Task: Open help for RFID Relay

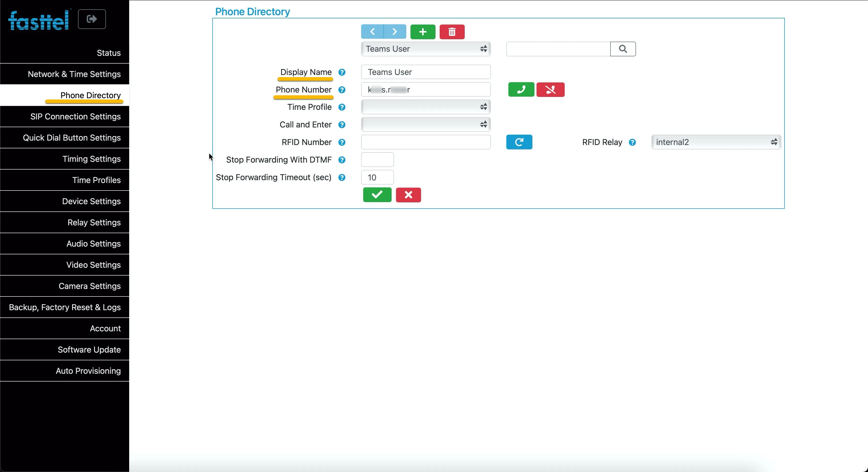Action: 632,142
